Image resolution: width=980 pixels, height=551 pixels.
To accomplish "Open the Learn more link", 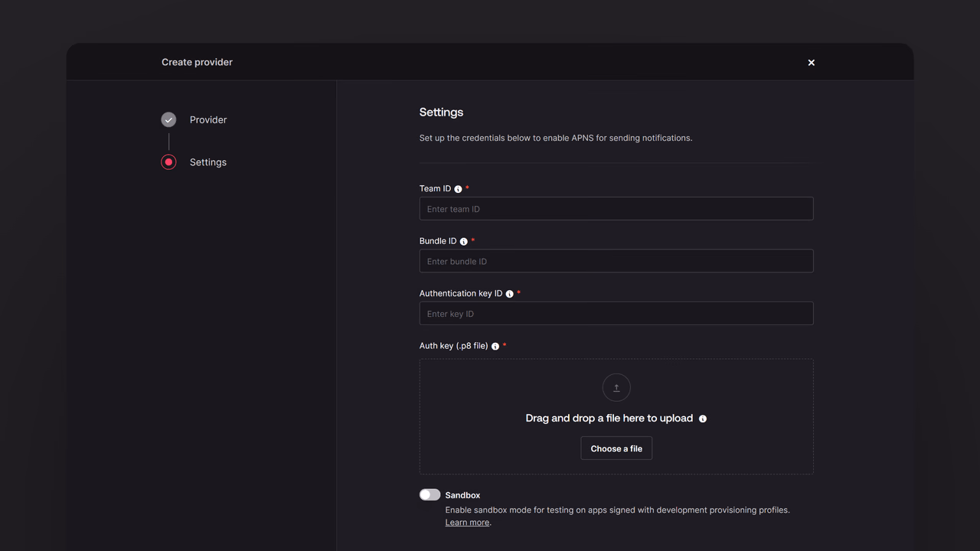I will coord(467,523).
